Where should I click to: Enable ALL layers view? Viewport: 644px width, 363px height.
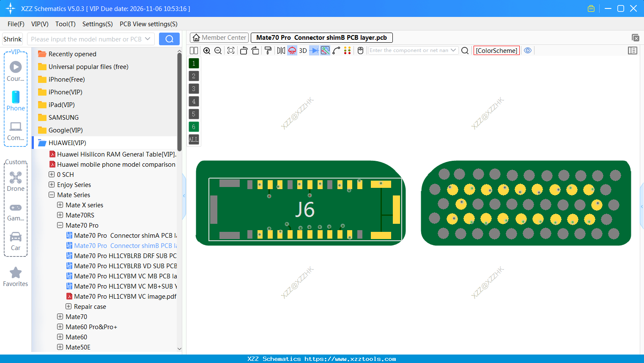(x=193, y=139)
